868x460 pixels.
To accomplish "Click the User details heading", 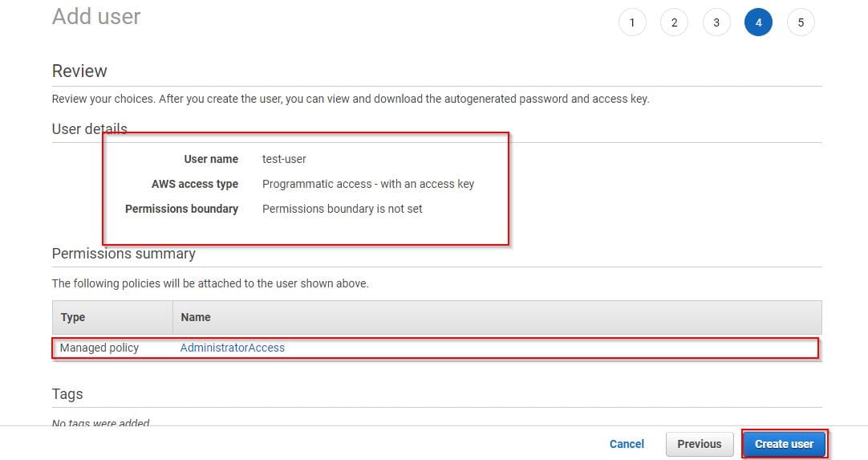I will [x=89, y=128].
